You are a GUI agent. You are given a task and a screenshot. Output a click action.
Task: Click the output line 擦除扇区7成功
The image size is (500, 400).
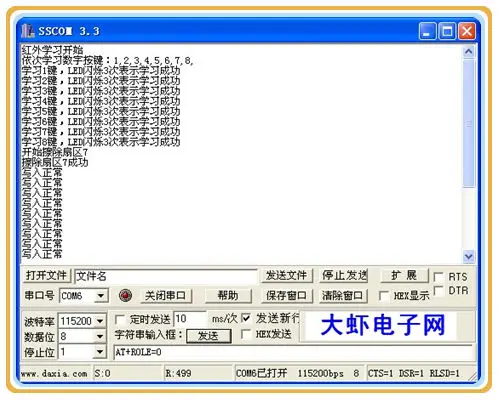[55, 163]
